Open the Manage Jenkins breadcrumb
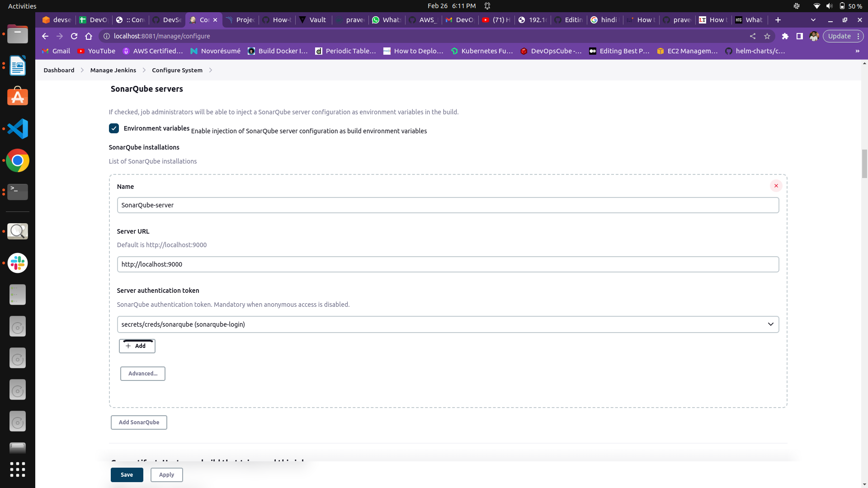The width and height of the screenshot is (868, 488). (113, 70)
